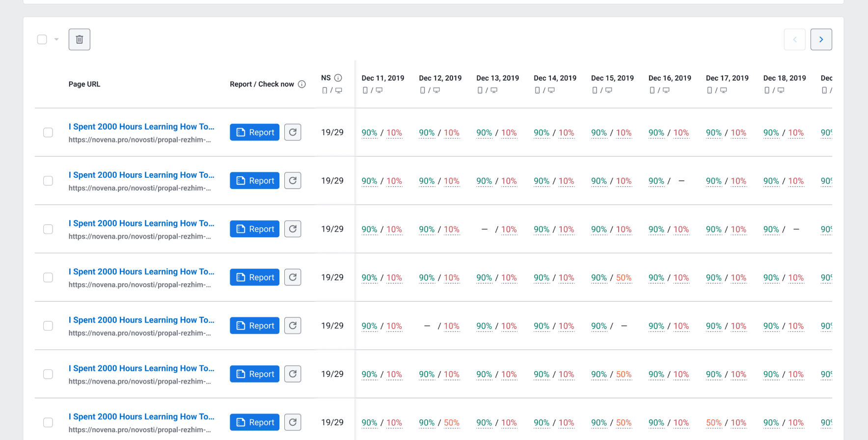Click the trash delete icon
868x440 pixels.
pyautogui.click(x=80, y=39)
